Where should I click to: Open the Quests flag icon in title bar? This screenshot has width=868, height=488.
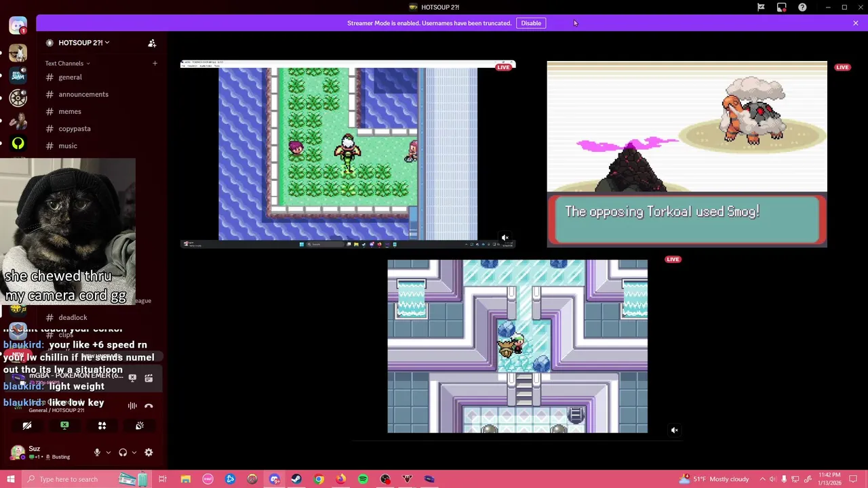click(x=761, y=7)
